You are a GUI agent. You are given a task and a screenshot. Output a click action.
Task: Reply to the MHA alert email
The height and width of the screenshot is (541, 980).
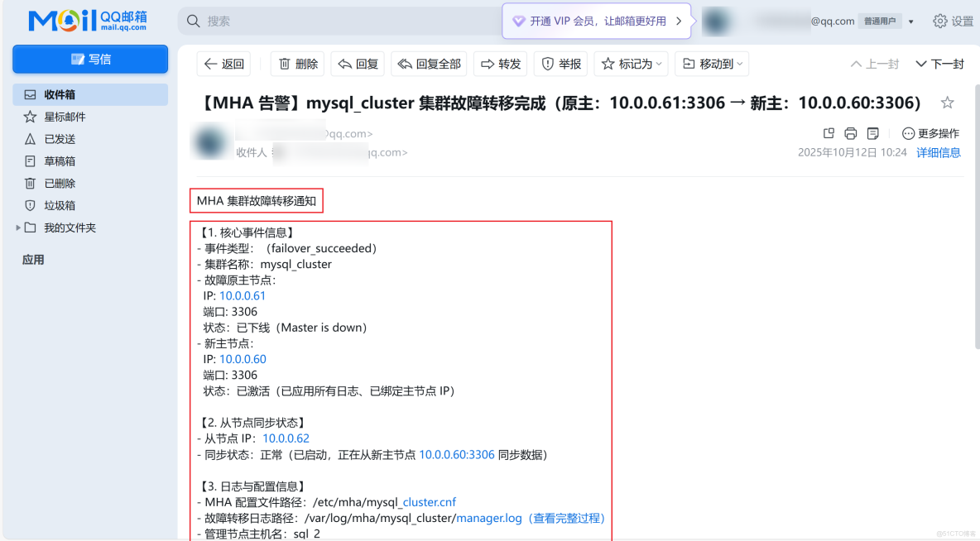click(357, 64)
